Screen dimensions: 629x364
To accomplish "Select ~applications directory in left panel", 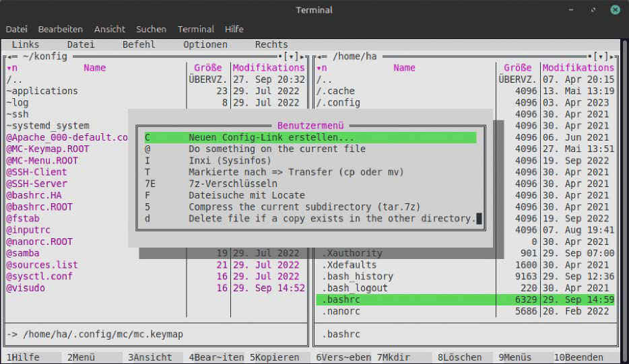I will pos(42,91).
